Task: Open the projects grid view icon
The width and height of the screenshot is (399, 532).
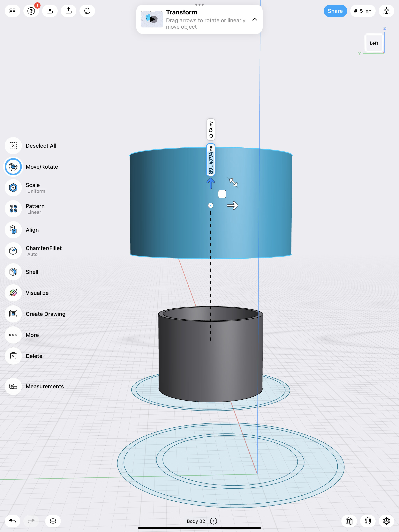Action: pyautogui.click(x=12, y=11)
